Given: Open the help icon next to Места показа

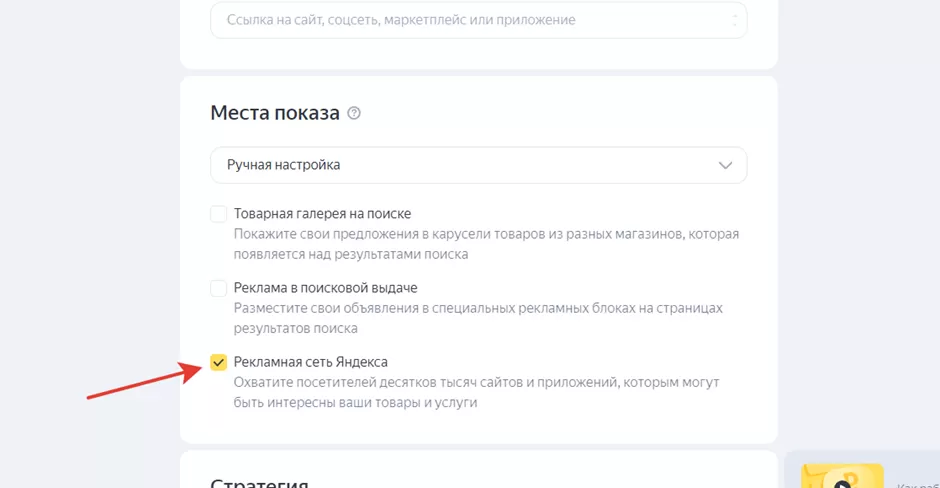Looking at the screenshot, I should 354,113.
